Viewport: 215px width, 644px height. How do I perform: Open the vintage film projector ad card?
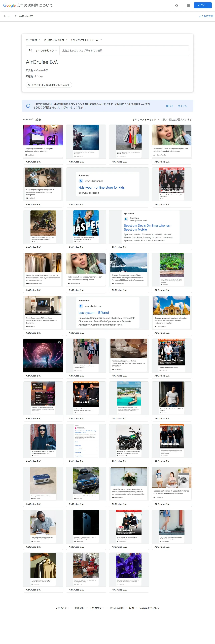coord(86,144)
